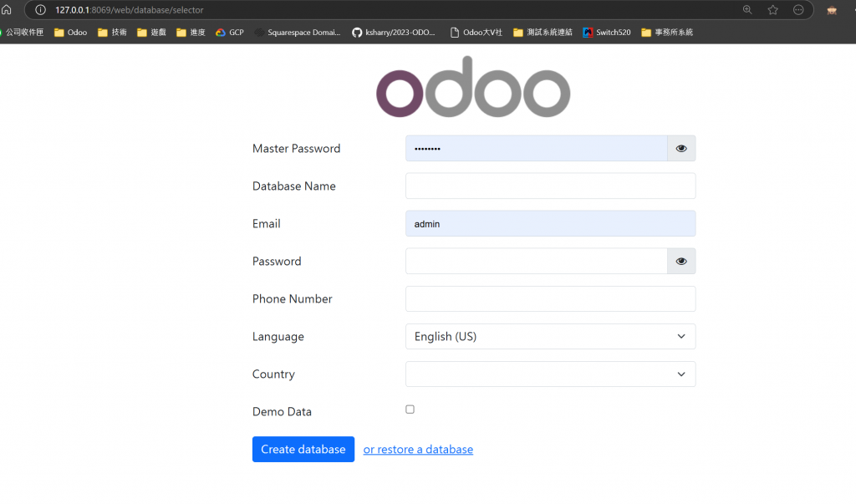856x504 pixels.
Task: Click into the Phone Number field
Action: (550, 299)
